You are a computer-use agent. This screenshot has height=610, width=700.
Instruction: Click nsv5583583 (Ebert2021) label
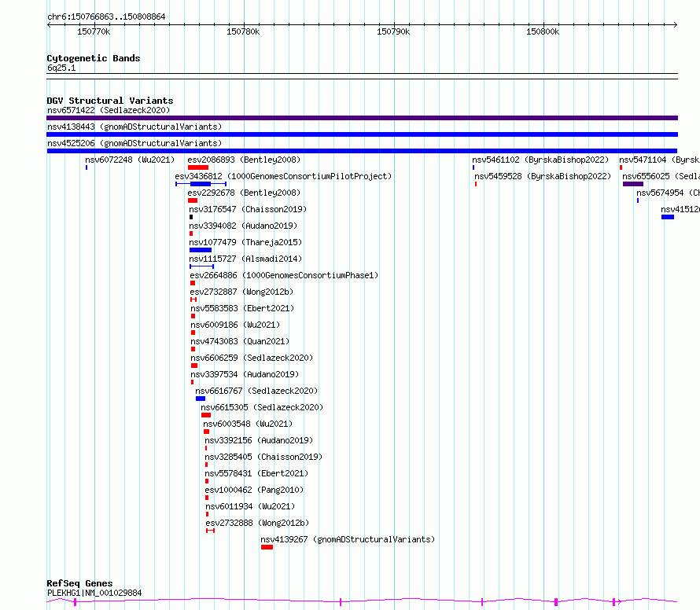(242, 308)
